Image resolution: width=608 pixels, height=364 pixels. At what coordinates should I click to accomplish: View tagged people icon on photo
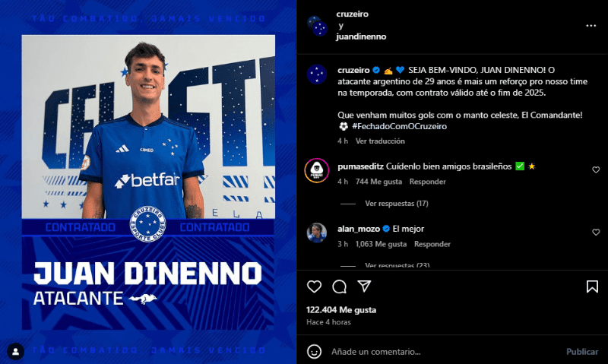16,351
